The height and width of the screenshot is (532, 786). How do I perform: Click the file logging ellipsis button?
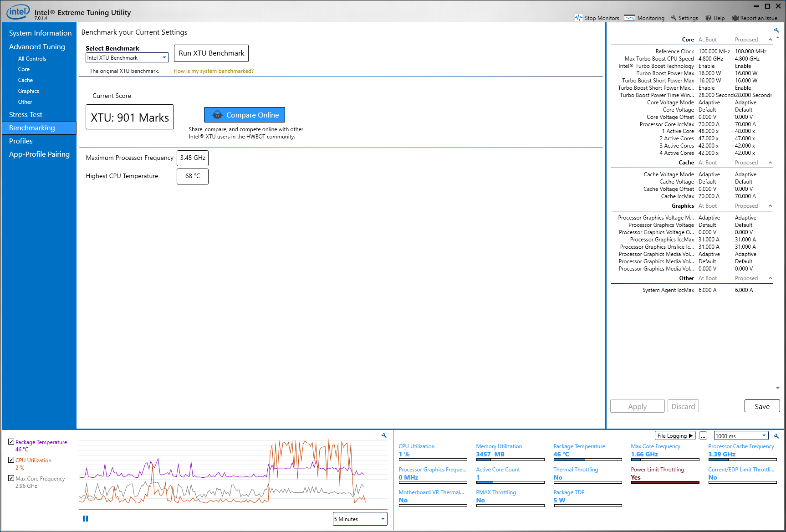pos(703,436)
